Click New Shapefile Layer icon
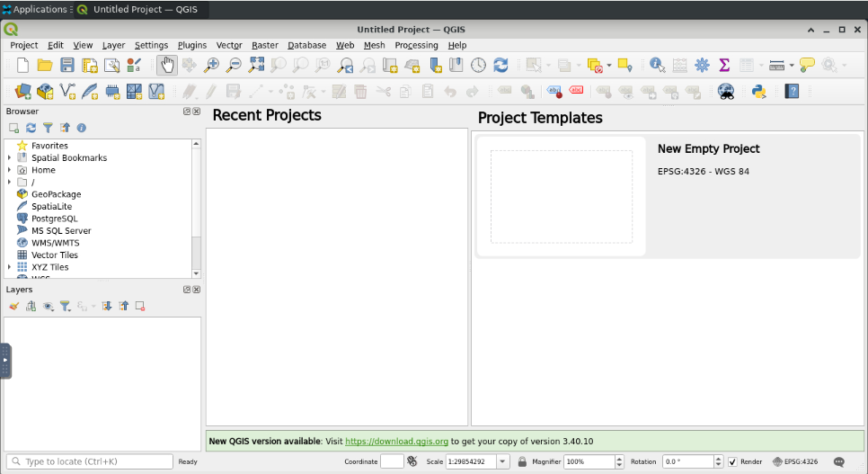The image size is (868, 474). click(x=67, y=92)
